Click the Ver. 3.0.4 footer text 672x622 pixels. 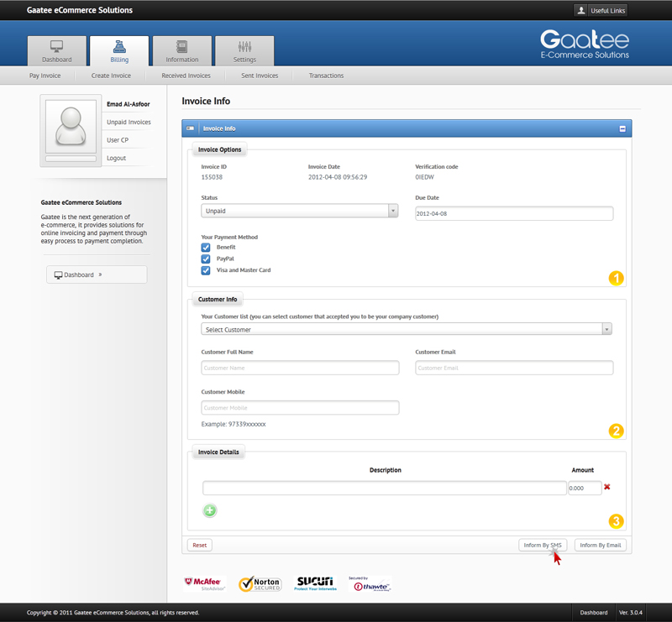tap(631, 613)
